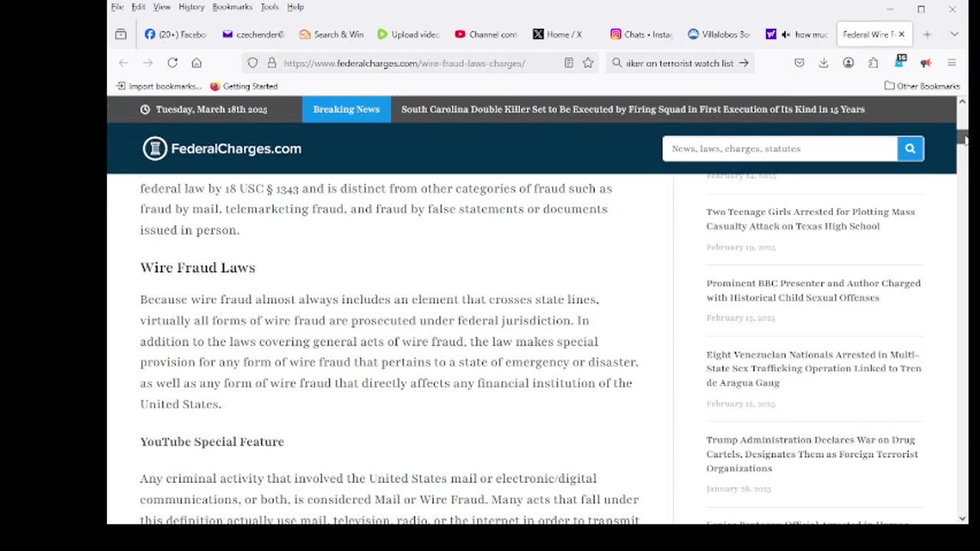Click page scrollbar up arrow
This screenshot has width=980, height=551.
click(x=962, y=102)
